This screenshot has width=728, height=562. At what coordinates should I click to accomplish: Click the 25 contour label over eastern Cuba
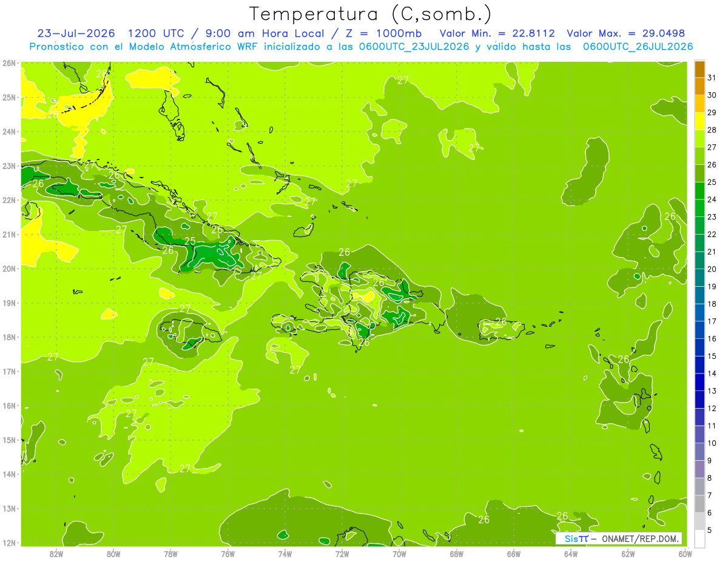(x=190, y=241)
